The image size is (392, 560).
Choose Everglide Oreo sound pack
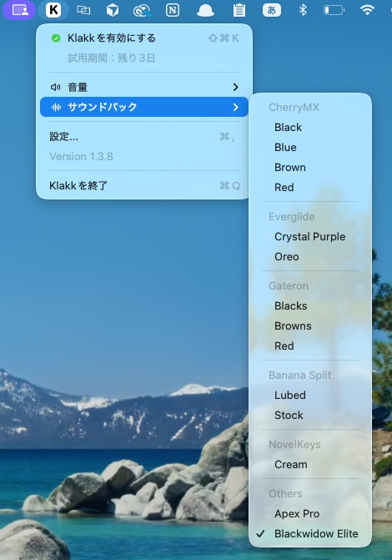310,256
